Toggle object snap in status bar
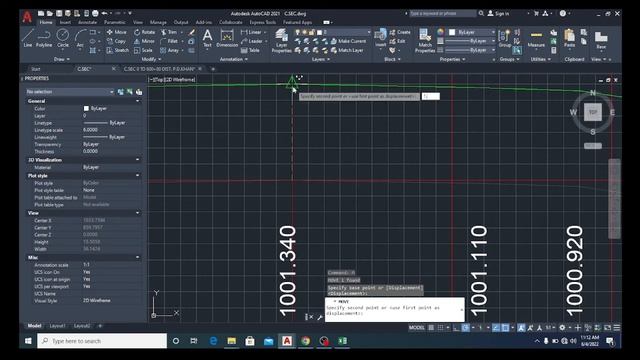 (505, 327)
